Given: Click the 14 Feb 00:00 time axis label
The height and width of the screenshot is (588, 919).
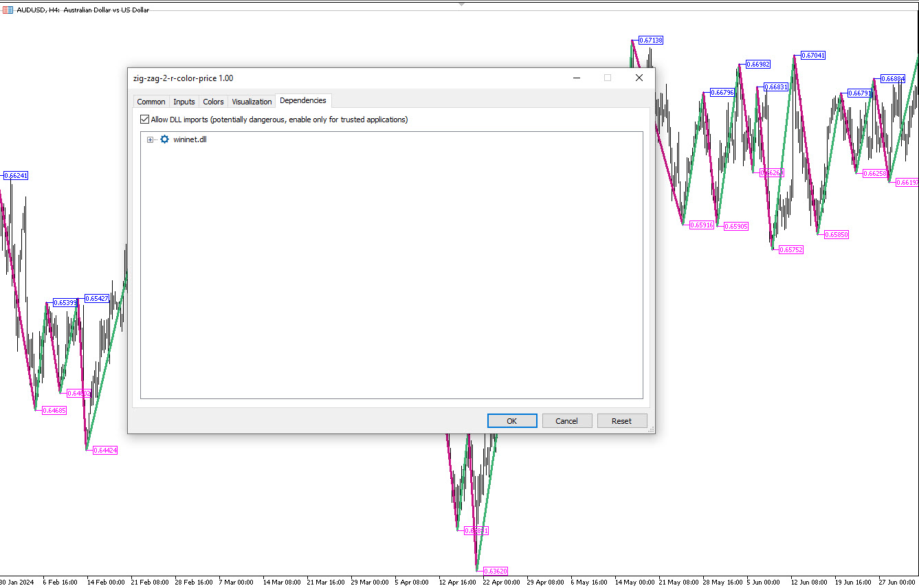Looking at the screenshot, I should coord(106,583).
